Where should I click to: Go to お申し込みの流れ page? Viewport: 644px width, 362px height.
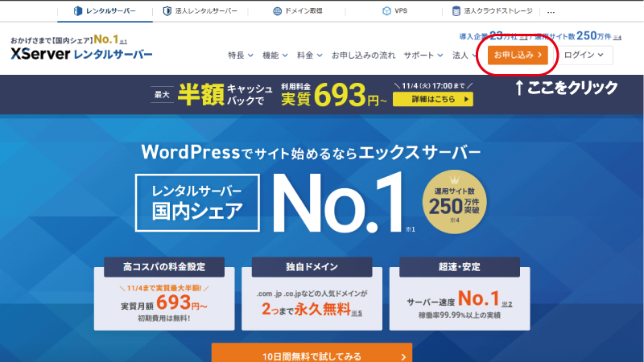(x=363, y=56)
